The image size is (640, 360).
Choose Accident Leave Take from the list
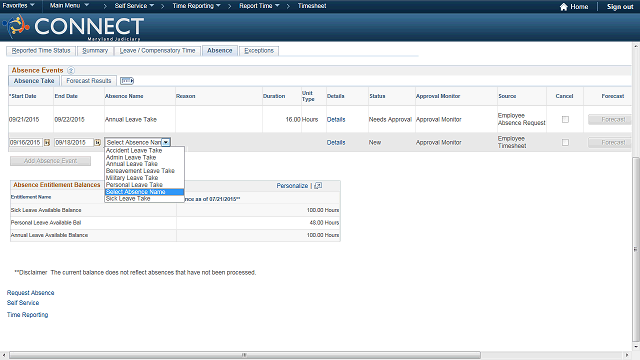point(144,151)
